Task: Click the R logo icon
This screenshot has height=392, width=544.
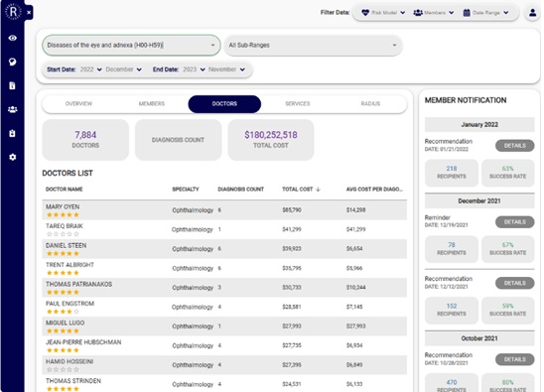Action: (13, 12)
